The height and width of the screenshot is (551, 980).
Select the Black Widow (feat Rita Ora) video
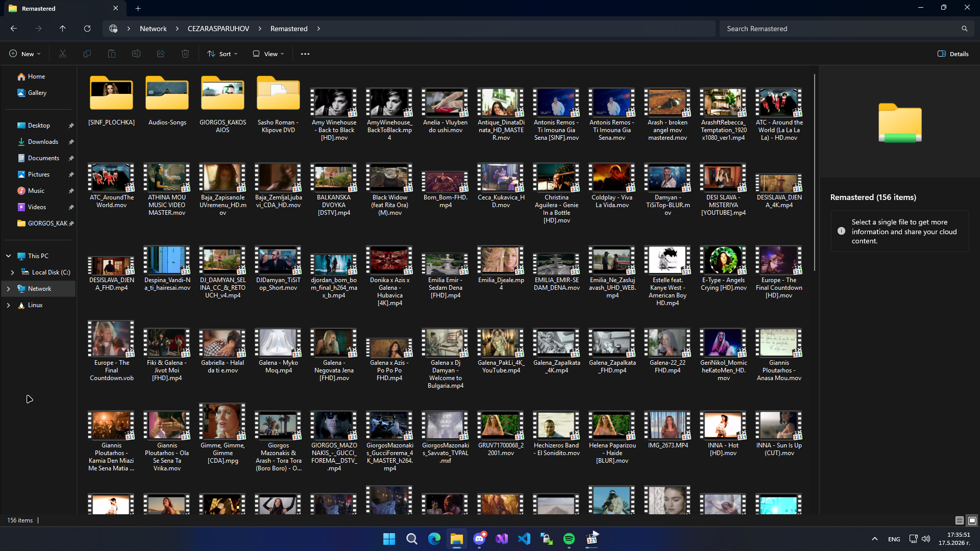tap(389, 189)
